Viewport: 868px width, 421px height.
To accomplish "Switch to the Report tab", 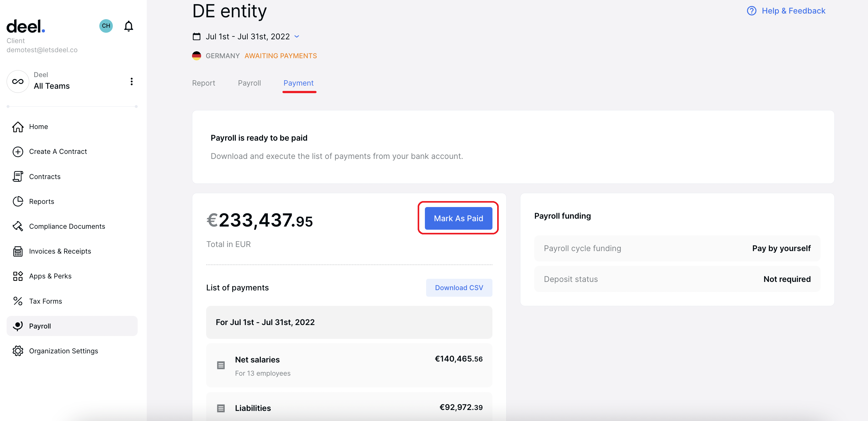I will point(203,83).
